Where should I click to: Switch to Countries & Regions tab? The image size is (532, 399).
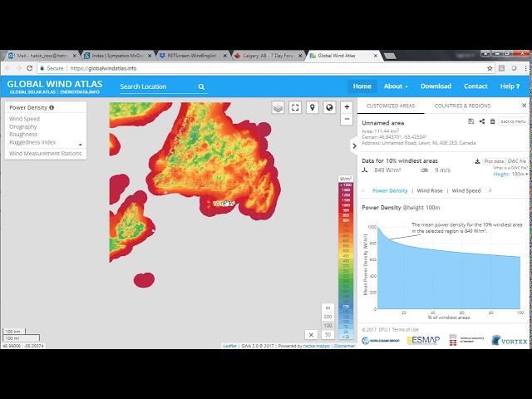tap(462, 106)
